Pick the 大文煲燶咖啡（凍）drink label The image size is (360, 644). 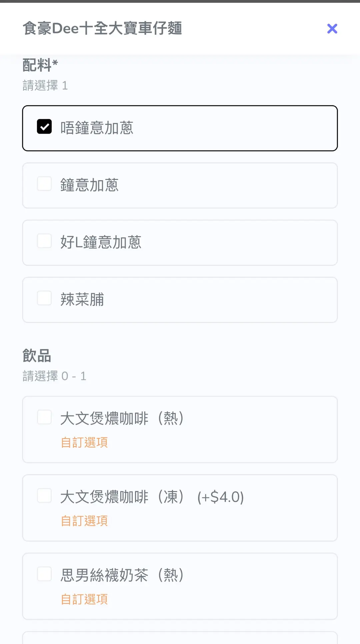122,497
